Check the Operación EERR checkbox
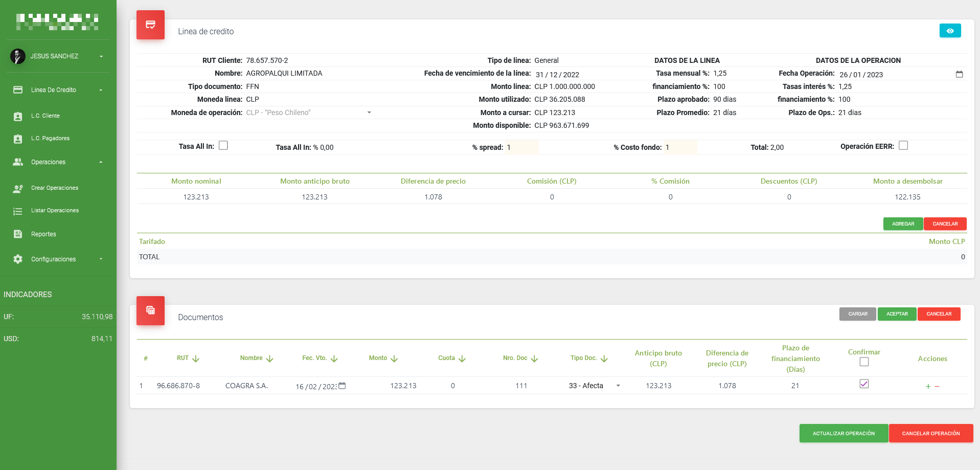This screenshot has width=980, height=470. pos(903,146)
